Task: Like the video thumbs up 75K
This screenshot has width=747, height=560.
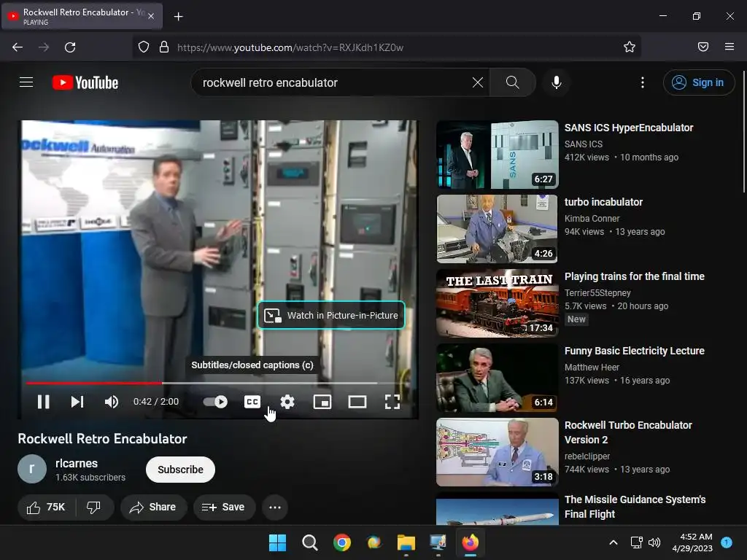Action: [x=46, y=507]
